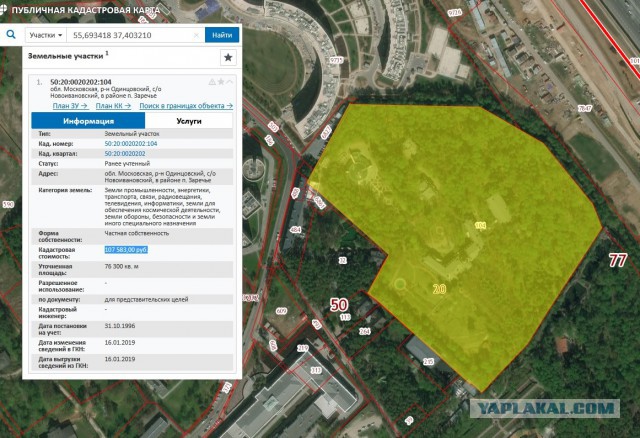Click the large region label 50 on map
Screen dimensions: 640x438
pyautogui.click(x=339, y=305)
